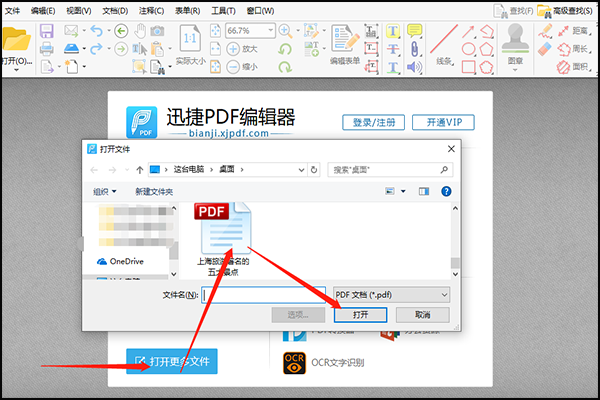Viewport: 600px width, 400px height.
Task: Select the oval shape tool
Action: pyautogui.click(x=468, y=49)
